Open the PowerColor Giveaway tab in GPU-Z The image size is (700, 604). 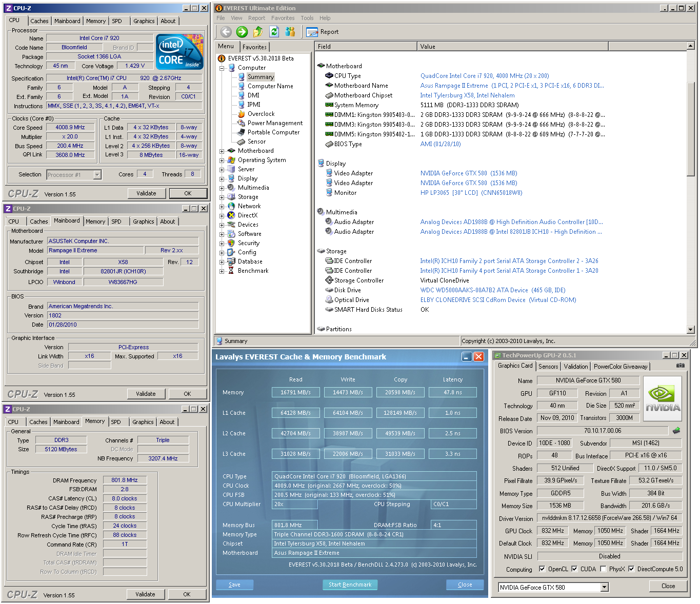tap(621, 367)
